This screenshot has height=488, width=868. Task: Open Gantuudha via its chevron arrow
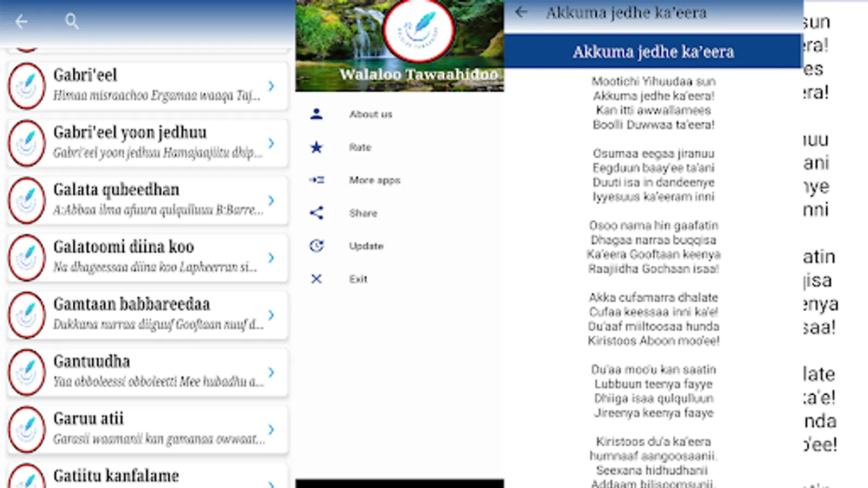[x=271, y=372]
